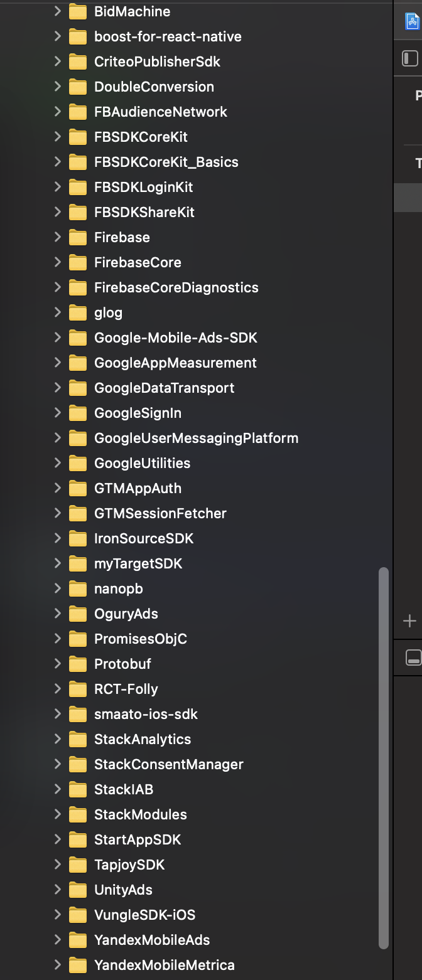Viewport: 422px width, 980px height.
Task: Select the Firebase folder icon
Action: point(76,237)
